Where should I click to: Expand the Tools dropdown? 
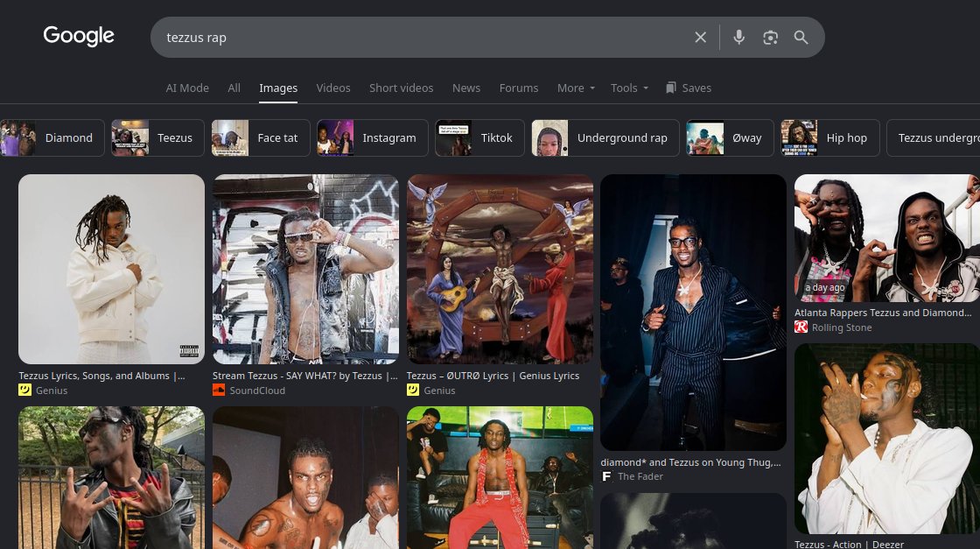tap(629, 88)
